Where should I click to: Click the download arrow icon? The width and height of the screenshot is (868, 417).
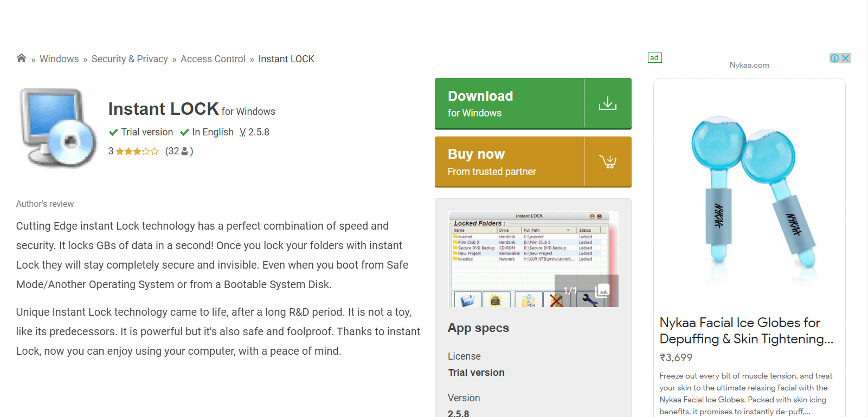pyautogui.click(x=608, y=103)
